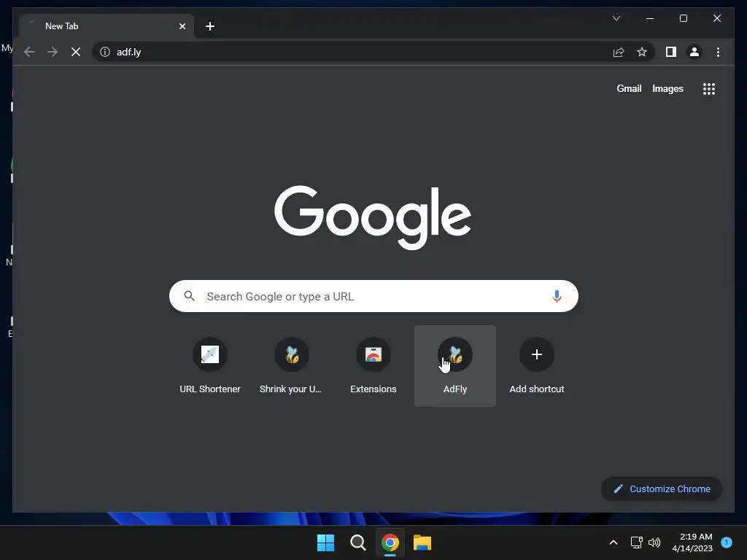Minimize the Chrome window

pos(650,18)
